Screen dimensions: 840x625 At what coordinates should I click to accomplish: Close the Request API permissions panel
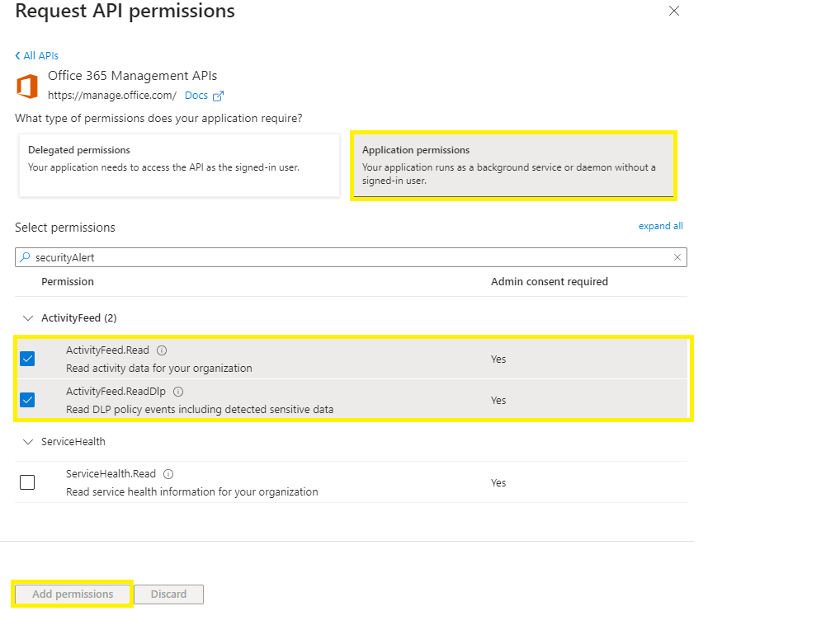tap(673, 12)
